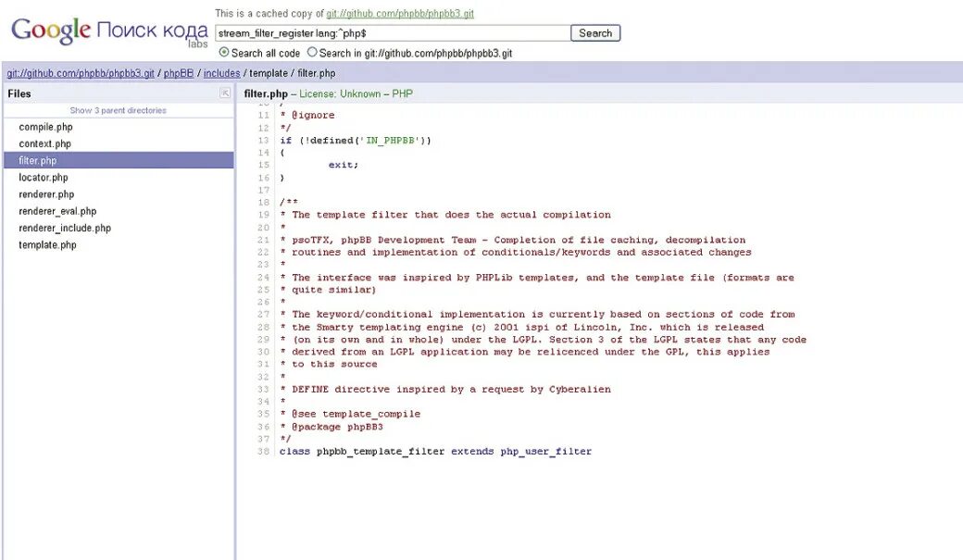Click the 'Files' panel heading
963x560 pixels.
(19, 93)
